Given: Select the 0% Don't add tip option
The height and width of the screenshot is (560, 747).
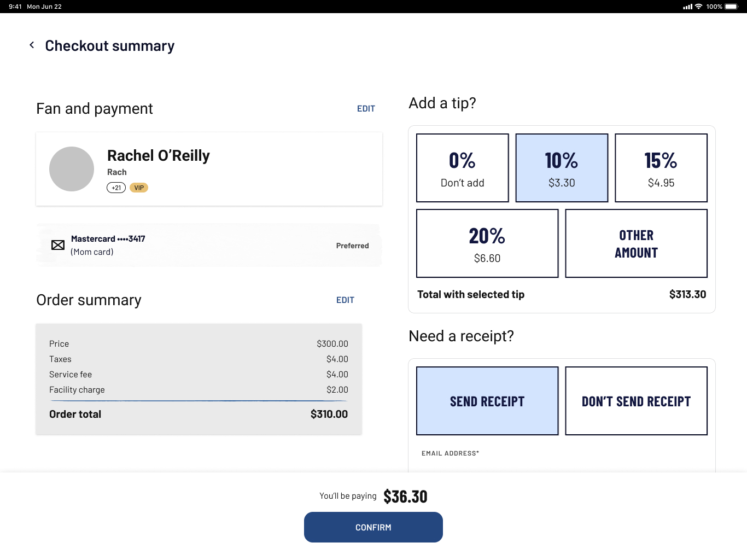Looking at the screenshot, I should [x=463, y=168].
